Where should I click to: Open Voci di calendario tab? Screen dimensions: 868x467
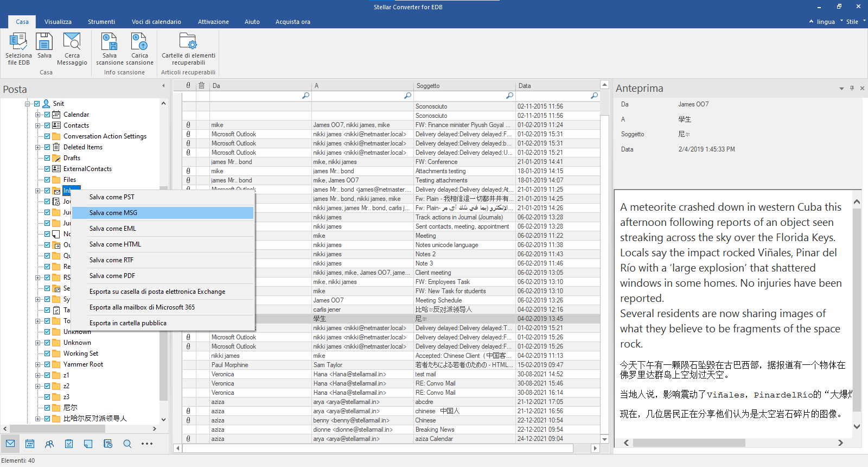(156, 22)
